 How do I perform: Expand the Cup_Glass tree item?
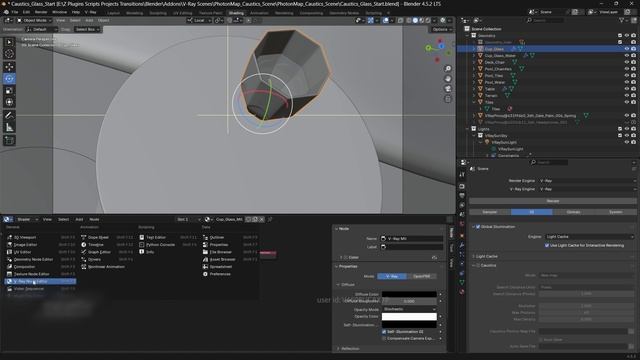tap(474, 49)
